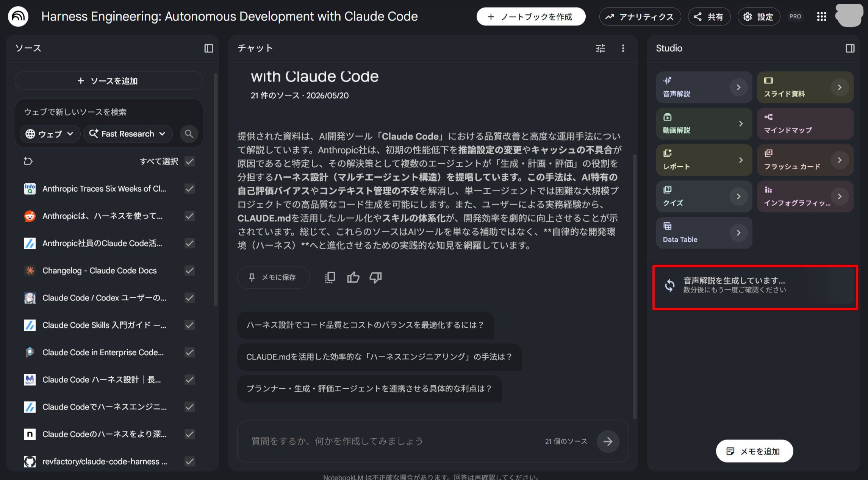Click ウェブで新しいソースを検索 search field
Viewport: 868px width, 480px height.
(x=109, y=112)
